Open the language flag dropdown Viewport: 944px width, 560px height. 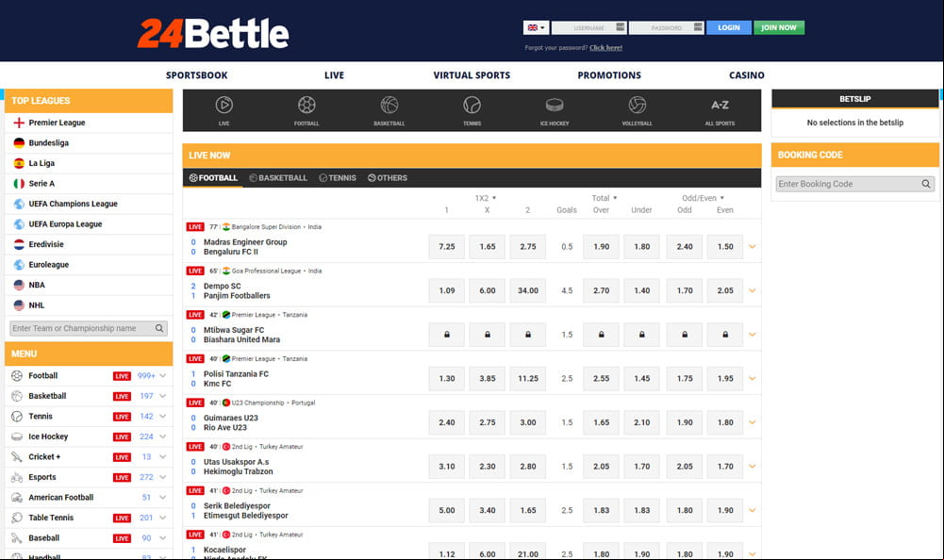(x=536, y=27)
